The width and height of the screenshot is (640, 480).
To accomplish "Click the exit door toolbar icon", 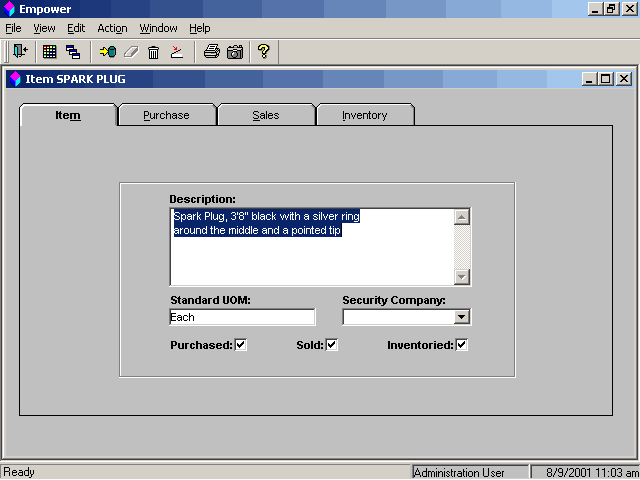I will coord(20,51).
